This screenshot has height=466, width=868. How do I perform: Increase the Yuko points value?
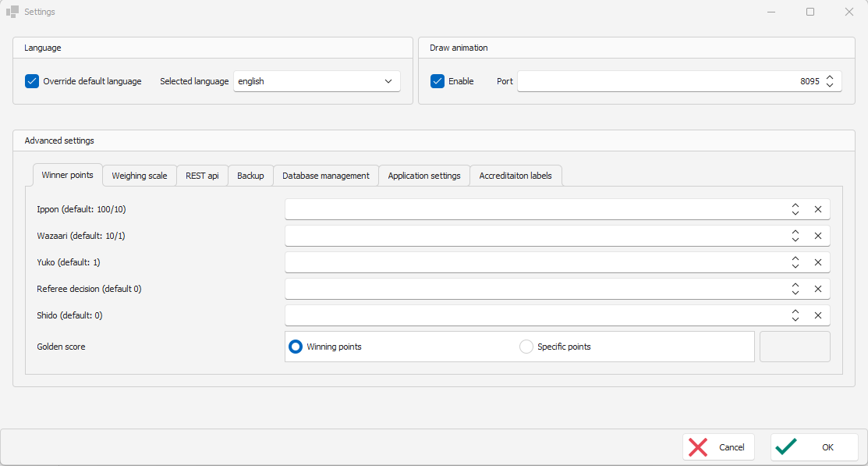[x=795, y=259]
